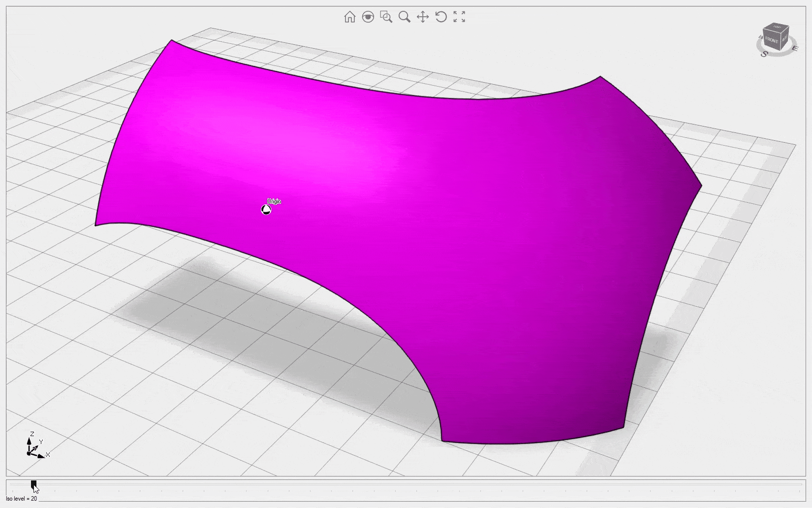Click the compass ring around view cube
The height and width of the screenshot is (508, 812).
click(x=780, y=54)
